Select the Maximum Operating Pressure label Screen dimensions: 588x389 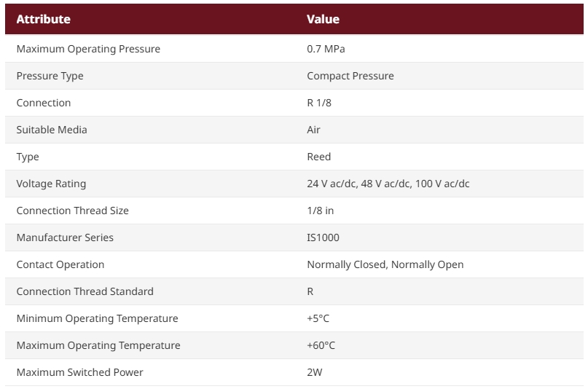(88, 49)
